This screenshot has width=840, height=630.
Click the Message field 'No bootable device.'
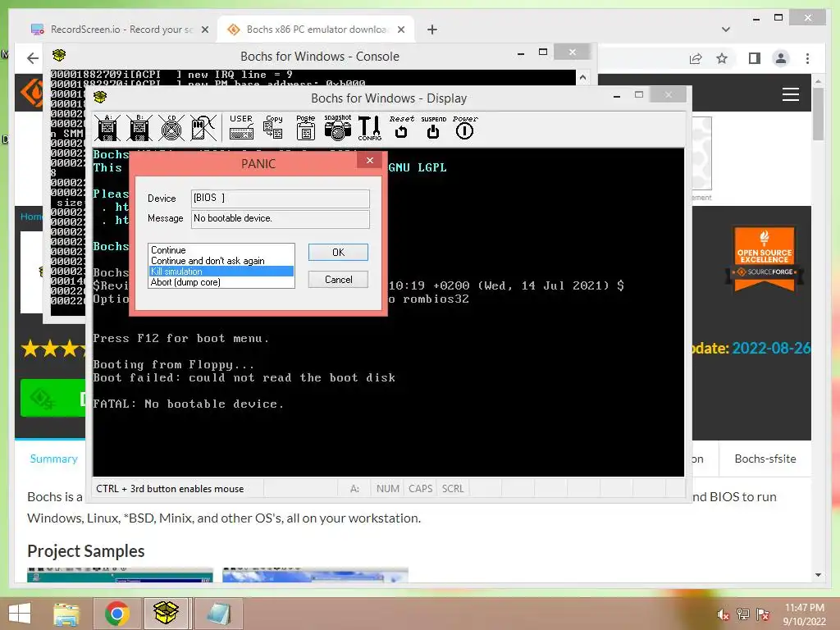pyautogui.click(x=281, y=218)
